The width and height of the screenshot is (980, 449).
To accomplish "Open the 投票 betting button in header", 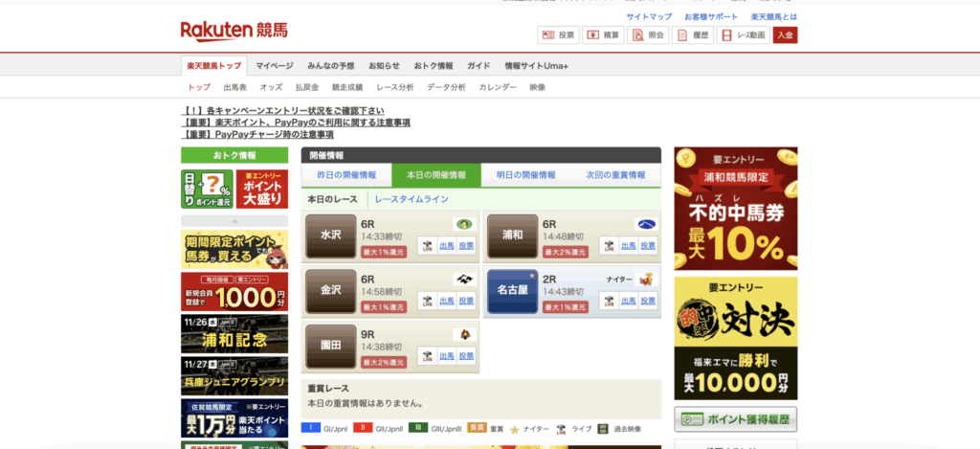I will (558, 35).
